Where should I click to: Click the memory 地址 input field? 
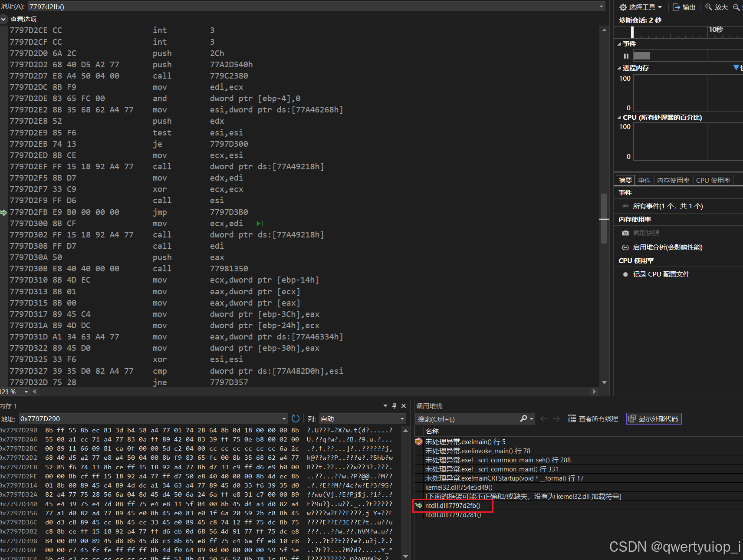150,418
